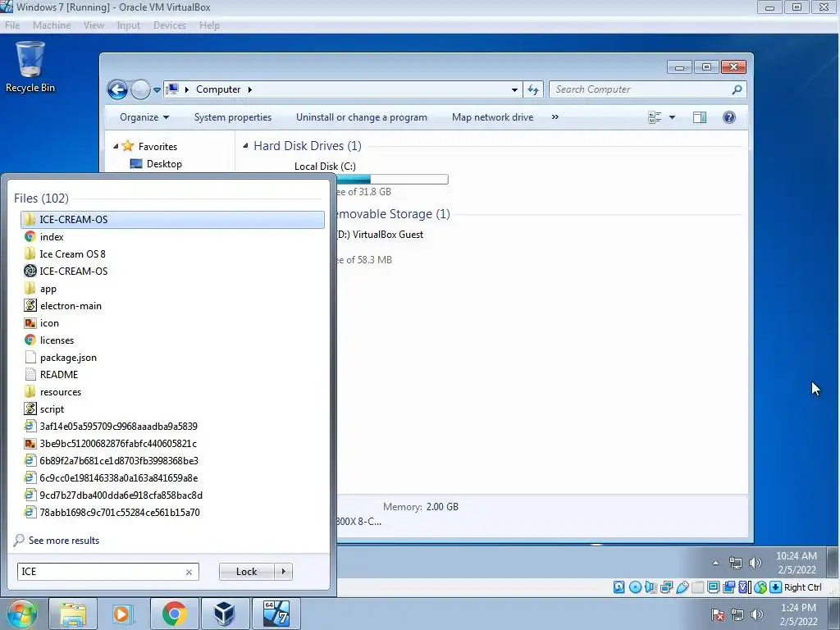Open the package.json file

(x=172, y=358)
